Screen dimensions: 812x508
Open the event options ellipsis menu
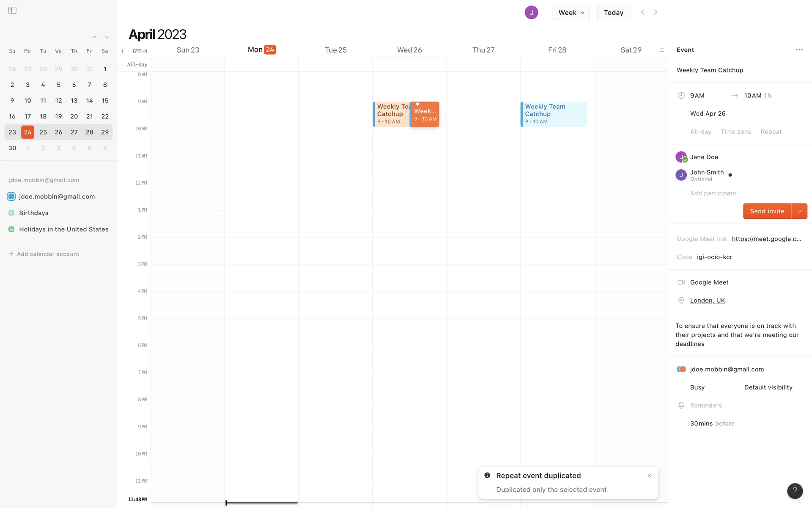click(799, 50)
